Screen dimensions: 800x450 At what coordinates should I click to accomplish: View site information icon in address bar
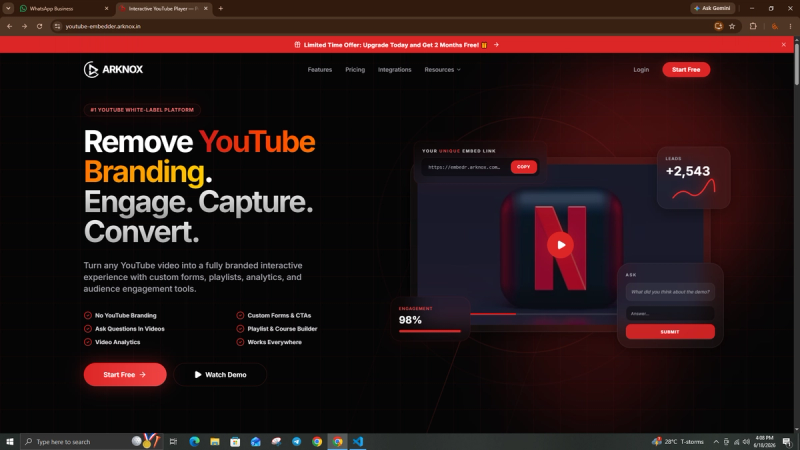tap(57, 26)
